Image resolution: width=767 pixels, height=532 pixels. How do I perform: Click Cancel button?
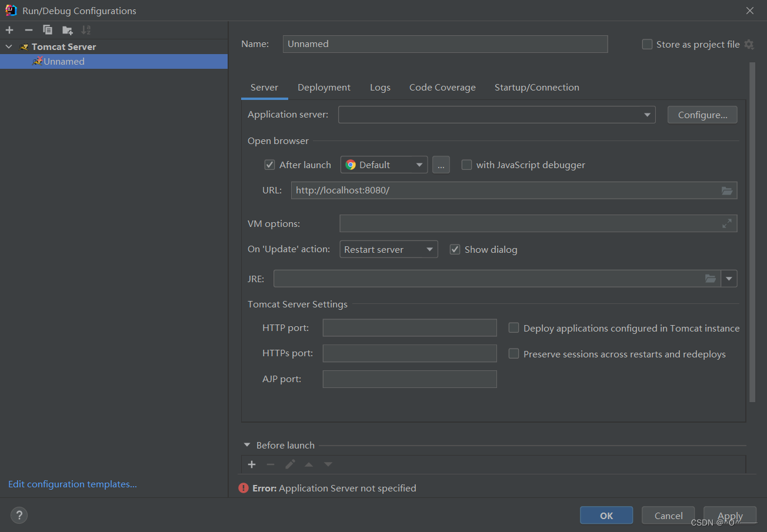pos(668,516)
